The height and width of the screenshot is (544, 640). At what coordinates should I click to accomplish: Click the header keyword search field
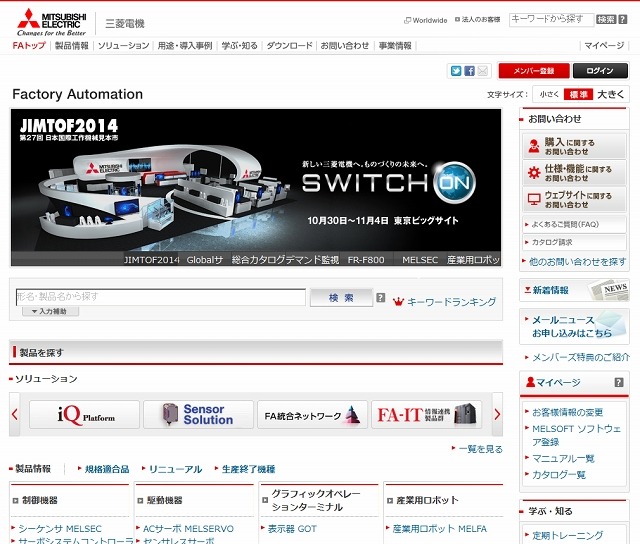point(551,20)
